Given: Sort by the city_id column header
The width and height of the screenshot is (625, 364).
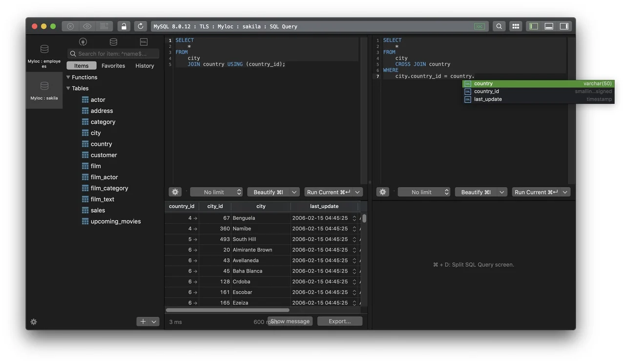Looking at the screenshot, I should [215, 206].
